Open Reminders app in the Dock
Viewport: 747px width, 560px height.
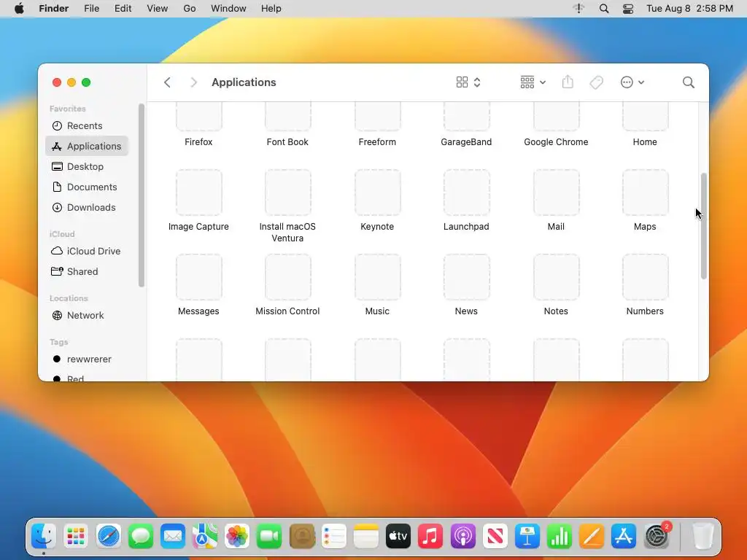click(333, 536)
